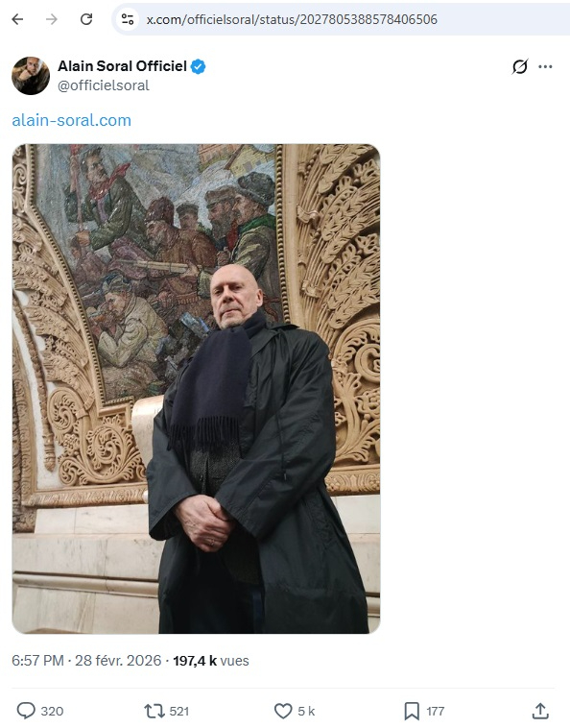
Task: Open Alain Soral Officiel profile name
Action: (x=122, y=66)
